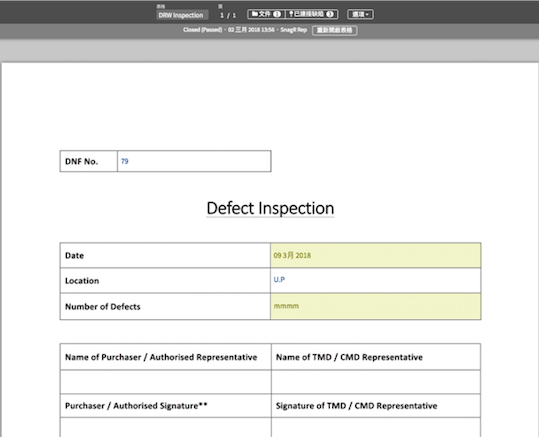Open the linked defects pin button
The width and height of the screenshot is (539, 437).
[311, 14]
